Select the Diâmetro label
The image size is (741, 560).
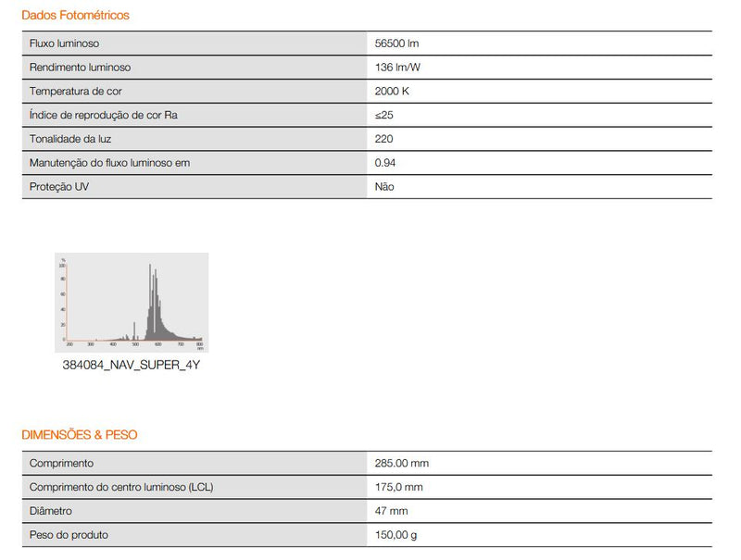[51, 511]
